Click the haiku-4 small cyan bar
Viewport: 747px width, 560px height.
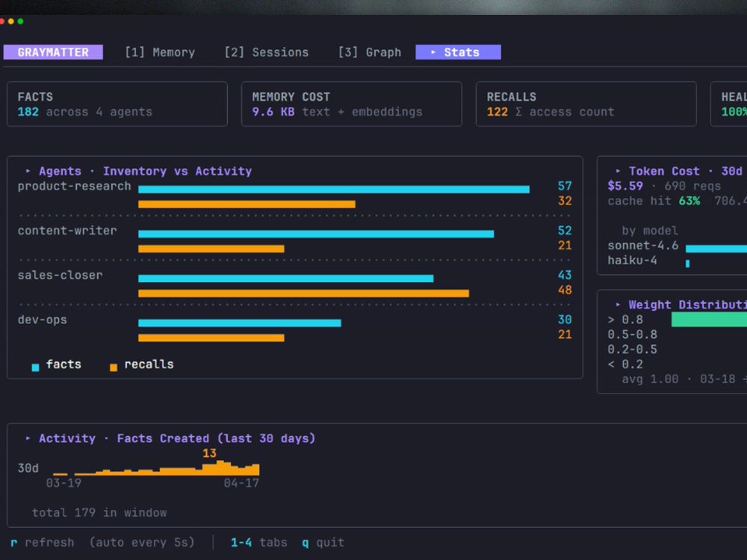click(x=687, y=264)
